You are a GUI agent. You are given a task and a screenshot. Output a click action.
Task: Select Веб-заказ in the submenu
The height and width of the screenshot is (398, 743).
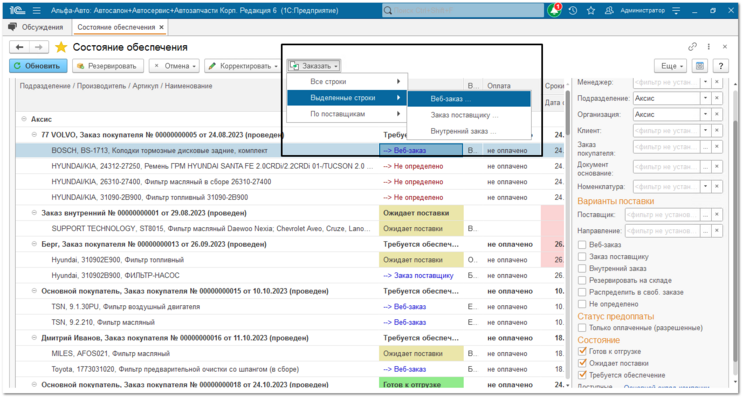pyautogui.click(x=469, y=99)
